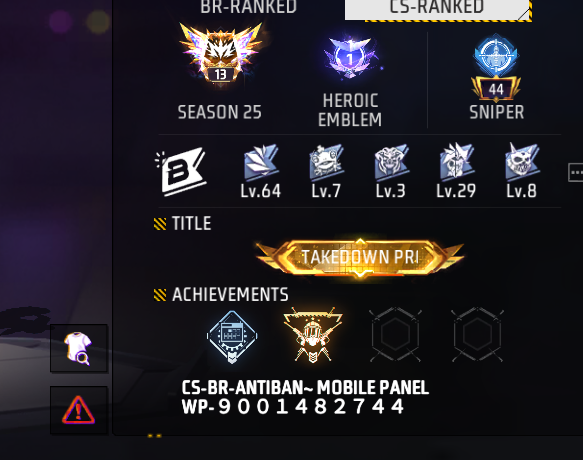This screenshot has height=460, width=583.
Task: Select the Heroic Emblem icon
Action: (350, 57)
